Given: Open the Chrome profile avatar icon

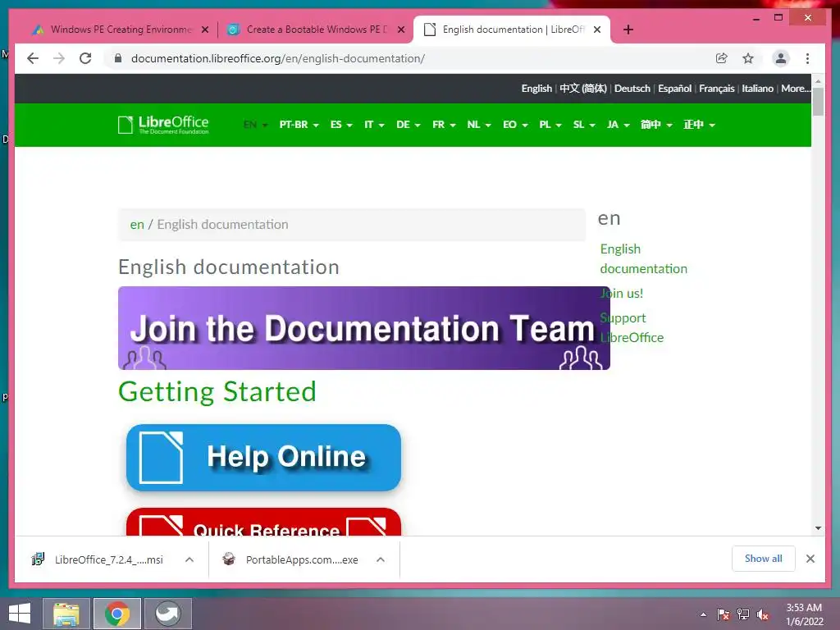Looking at the screenshot, I should [x=781, y=58].
